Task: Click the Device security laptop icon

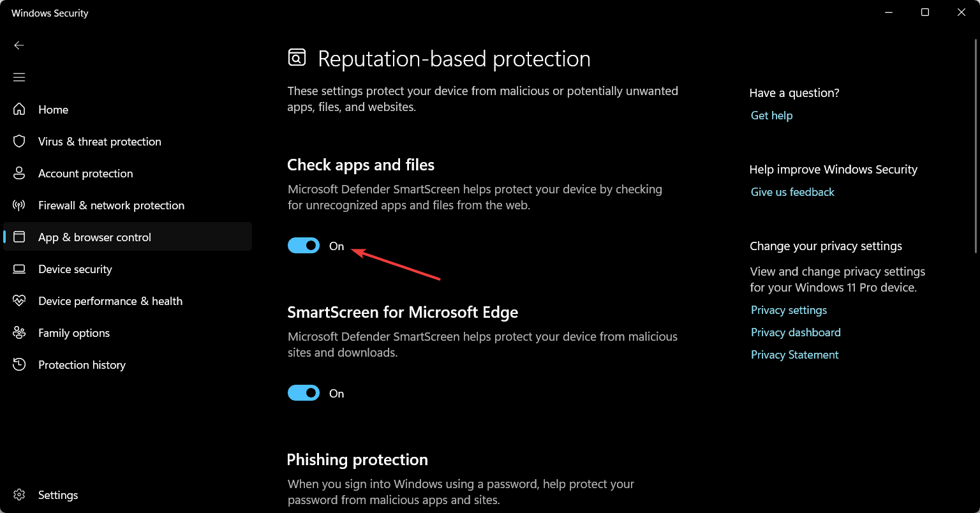Action: tap(19, 269)
